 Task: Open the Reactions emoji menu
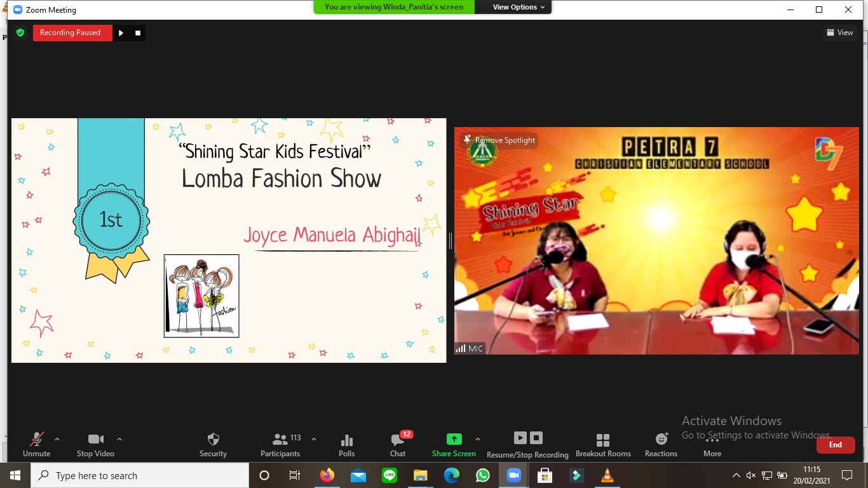coord(661,440)
